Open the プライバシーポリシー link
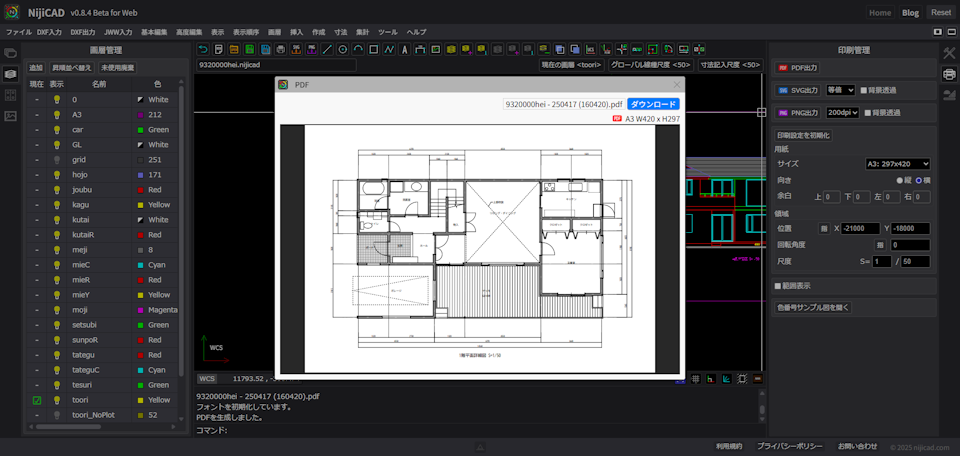The height and width of the screenshot is (456, 960). (790, 446)
